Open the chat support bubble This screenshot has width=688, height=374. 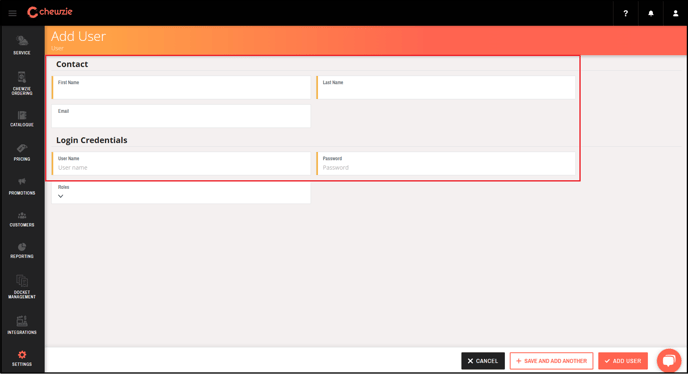click(x=669, y=360)
